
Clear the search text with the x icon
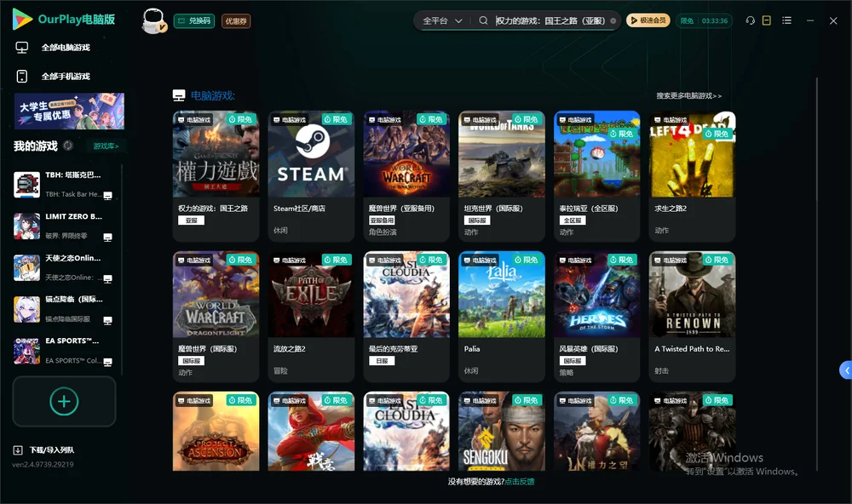point(613,20)
